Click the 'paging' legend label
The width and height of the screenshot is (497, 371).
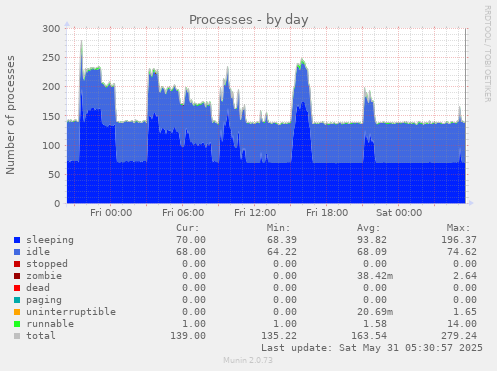tap(44, 300)
